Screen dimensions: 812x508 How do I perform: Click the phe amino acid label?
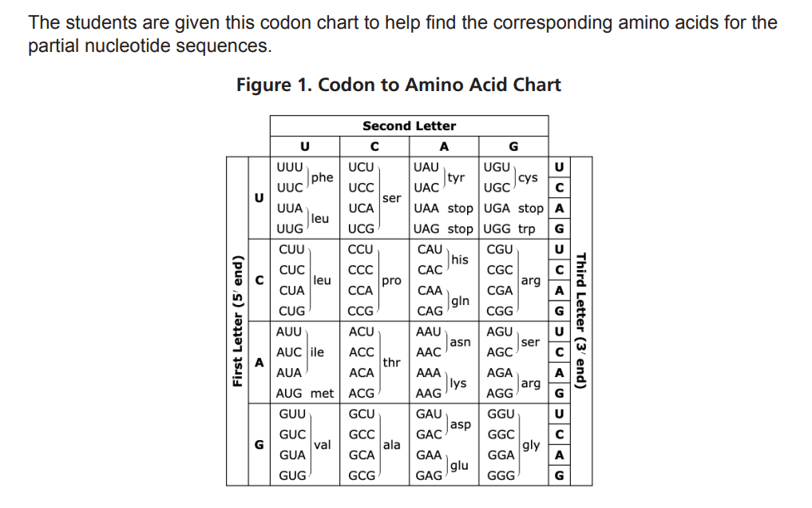[322, 177]
